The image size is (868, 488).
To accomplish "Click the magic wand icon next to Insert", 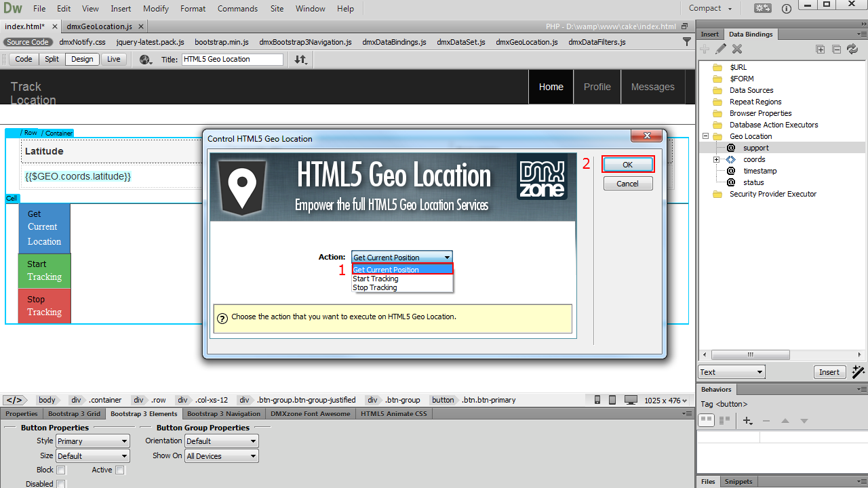I will coord(858,371).
